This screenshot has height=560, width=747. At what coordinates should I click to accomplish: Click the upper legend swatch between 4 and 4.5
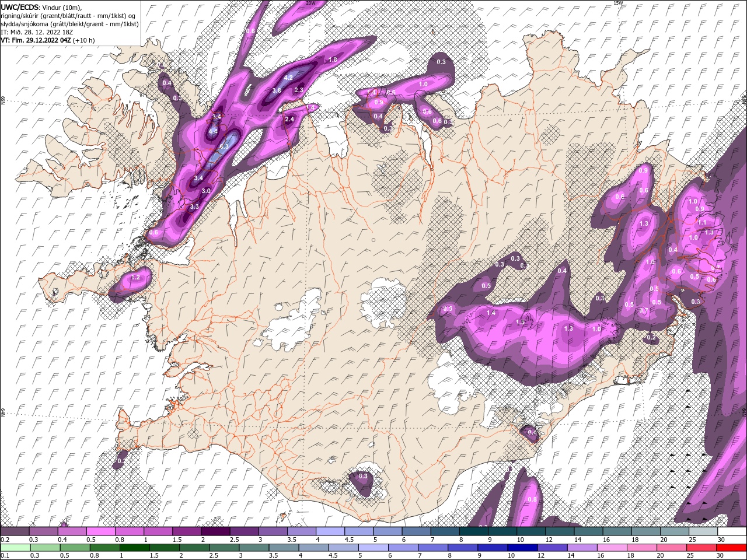[x=330, y=531]
